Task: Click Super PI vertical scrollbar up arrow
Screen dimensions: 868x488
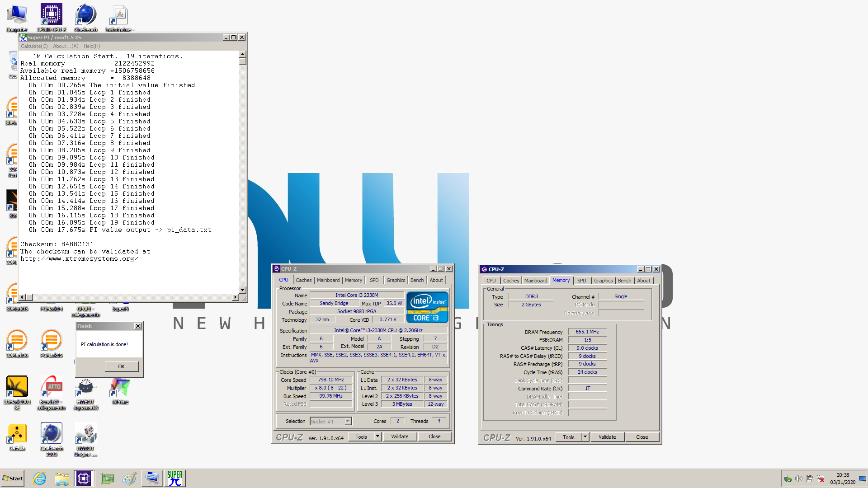Action: pyautogui.click(x=243, y=54)
